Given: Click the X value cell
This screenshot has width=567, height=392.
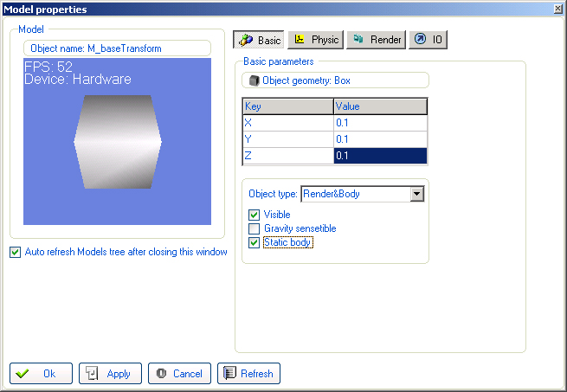Looking at the screenshot, I should click(380, 123).
